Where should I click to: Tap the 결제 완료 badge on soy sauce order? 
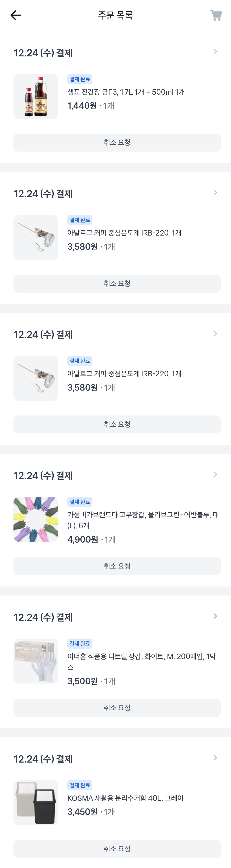pos(80,79)
